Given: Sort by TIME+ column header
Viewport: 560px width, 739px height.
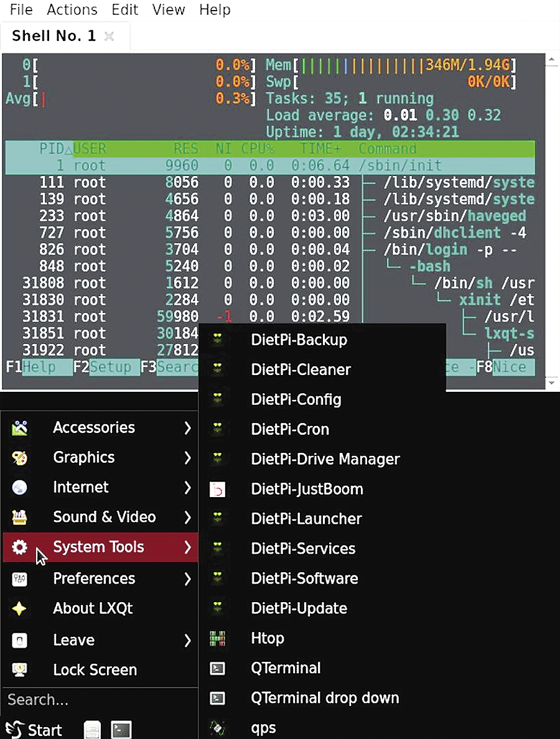Looking at the screenshot, I should 320,149.
